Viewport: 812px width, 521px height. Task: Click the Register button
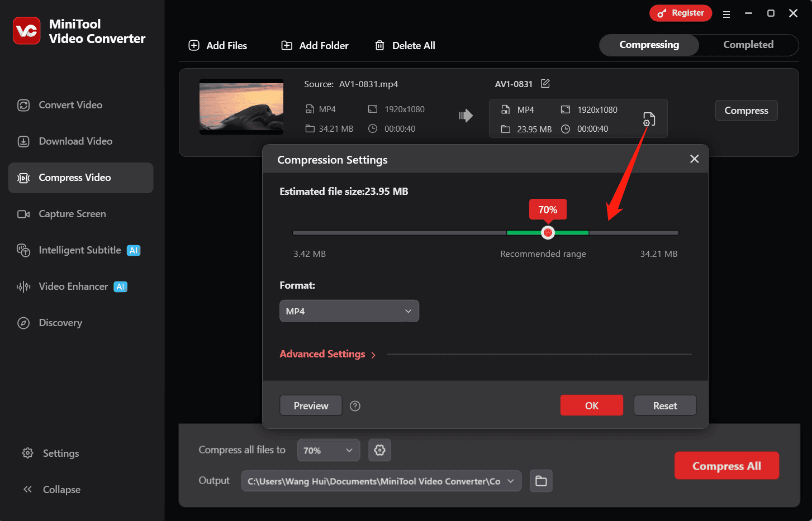681,13
